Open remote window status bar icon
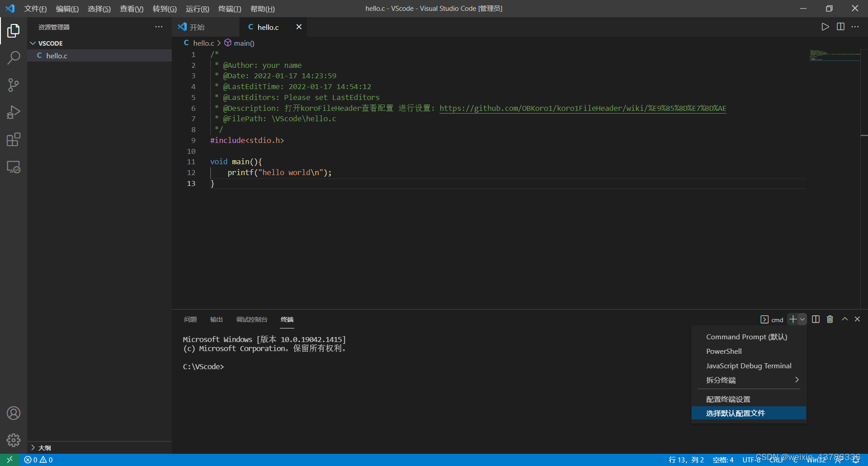 (x=9, y=460)
